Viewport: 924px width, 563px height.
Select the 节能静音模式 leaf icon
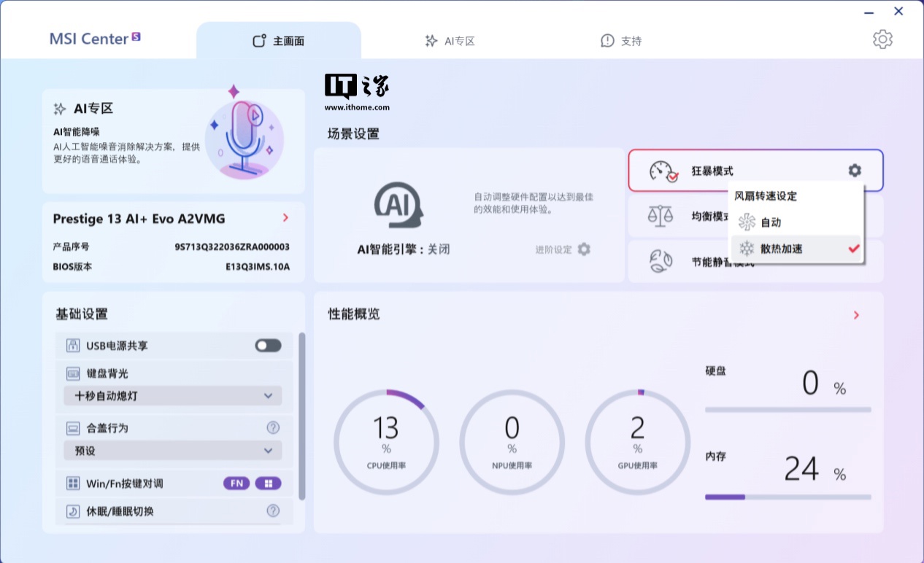click(x=661, y=261)
